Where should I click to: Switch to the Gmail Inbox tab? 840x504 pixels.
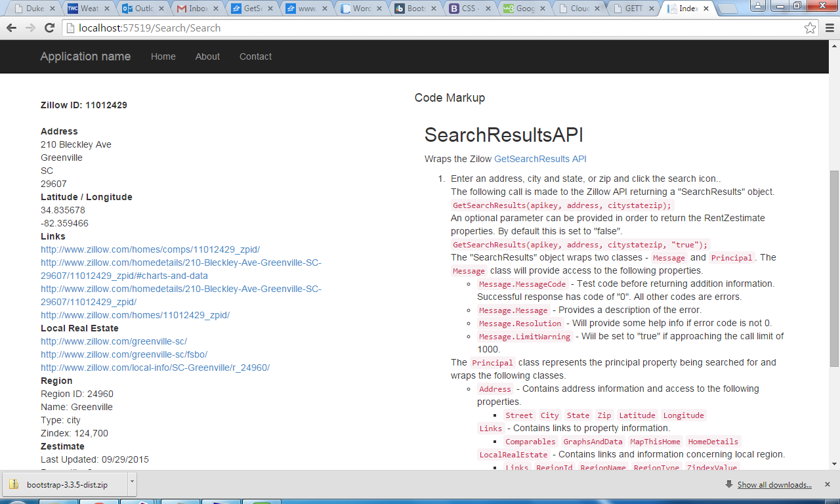198,9
